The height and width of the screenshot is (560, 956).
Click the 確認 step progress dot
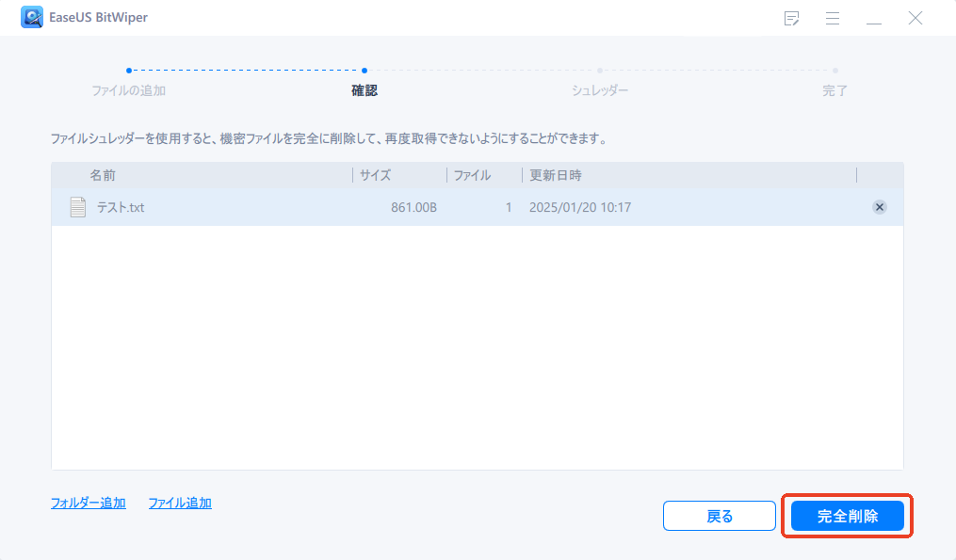pos(365,70)
